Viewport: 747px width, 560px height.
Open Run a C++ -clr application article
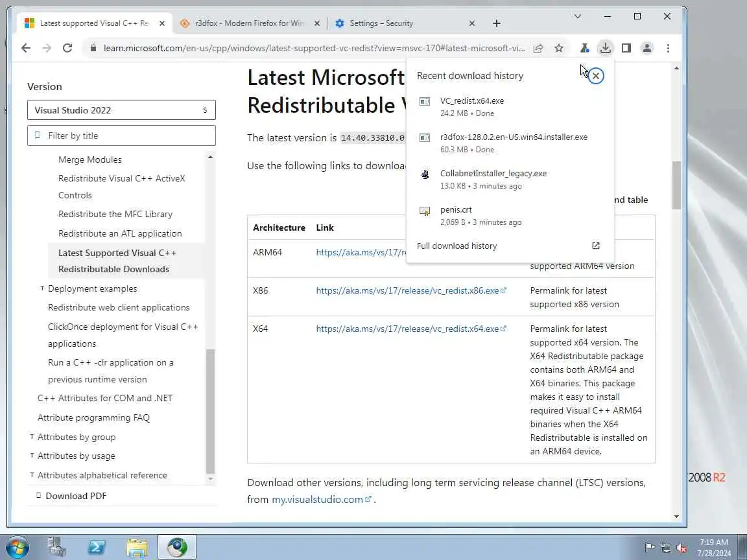tap(110, 371)
